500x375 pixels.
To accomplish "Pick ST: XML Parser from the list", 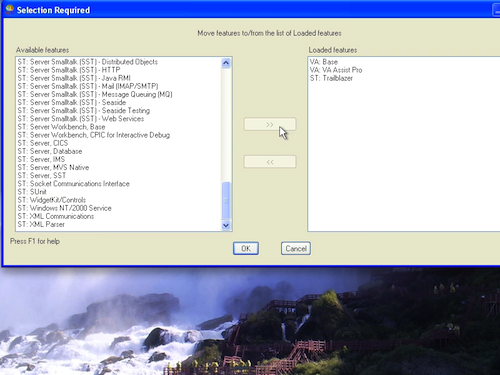I will click(41, 224).
